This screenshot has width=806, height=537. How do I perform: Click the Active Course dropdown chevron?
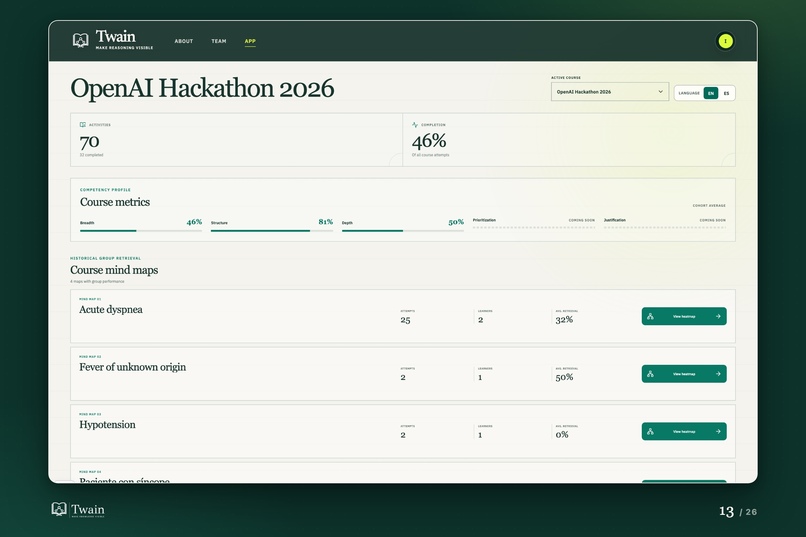pos(661,91)
